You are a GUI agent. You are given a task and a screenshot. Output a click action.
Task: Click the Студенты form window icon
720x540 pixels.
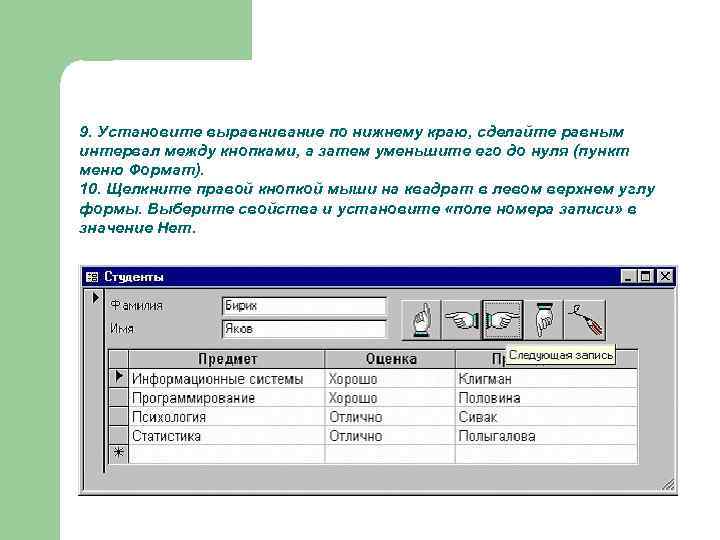click(92, 277)
